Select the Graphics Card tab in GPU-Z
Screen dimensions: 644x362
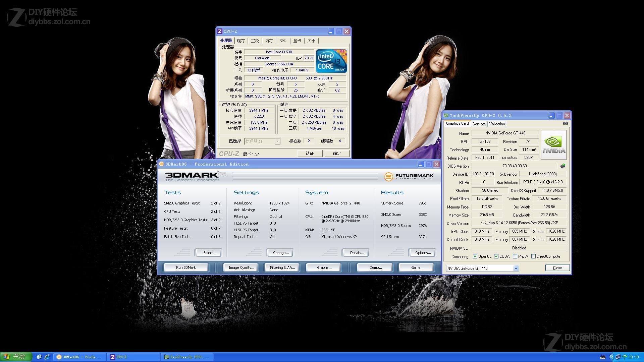click(457, 123)
